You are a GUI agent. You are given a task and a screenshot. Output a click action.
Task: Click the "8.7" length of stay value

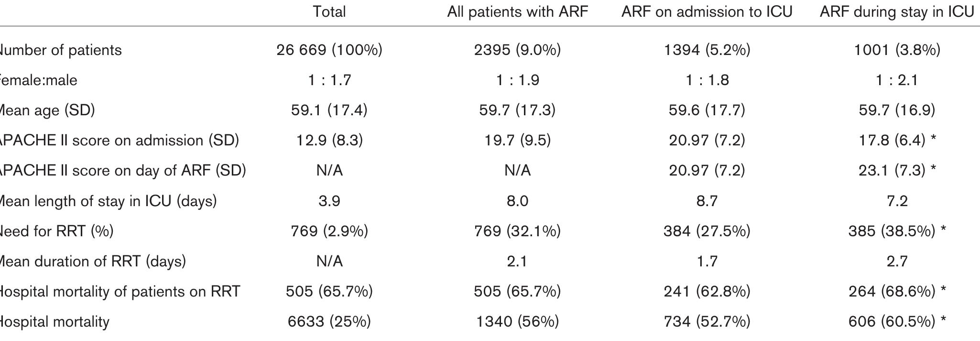tap(707, 201)
